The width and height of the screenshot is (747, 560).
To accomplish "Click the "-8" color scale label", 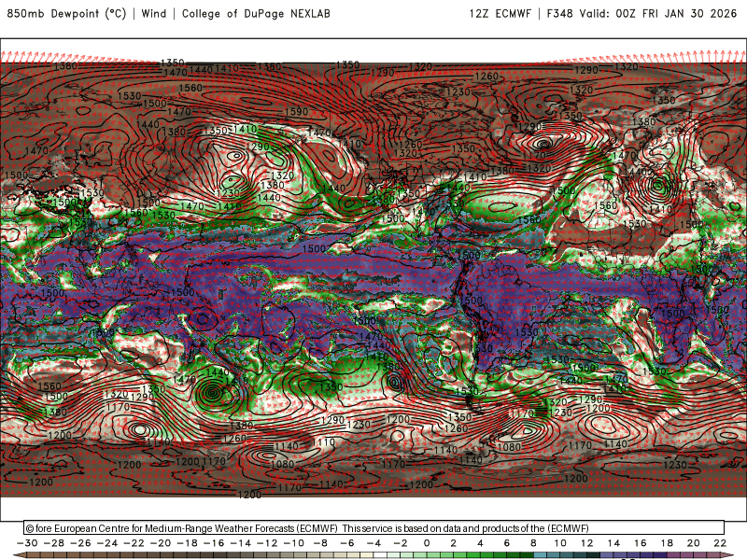I will point(320,543).
